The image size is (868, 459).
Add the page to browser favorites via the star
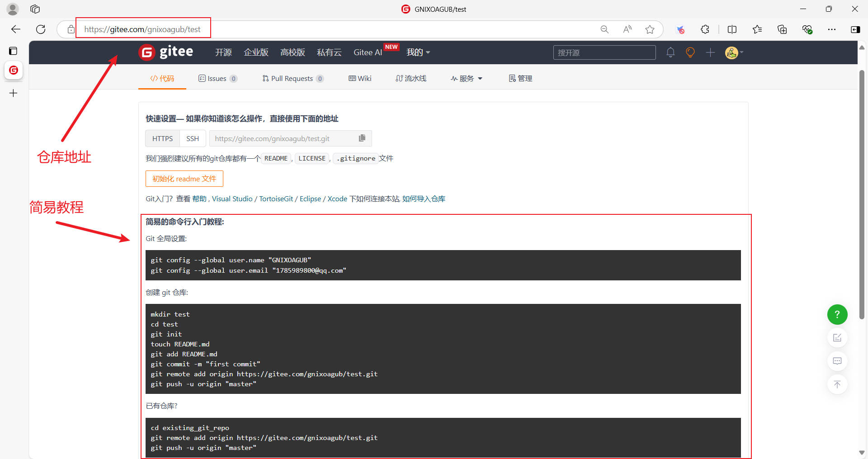point(650,29)
